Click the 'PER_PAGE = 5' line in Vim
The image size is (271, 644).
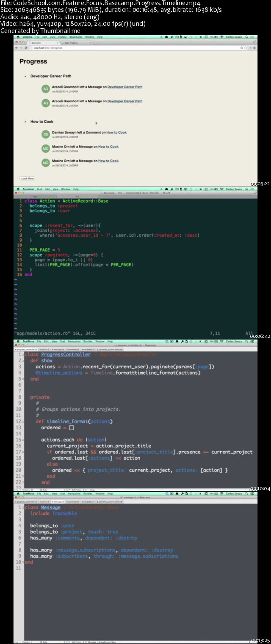pyautogui.click(x=44, y=250)
